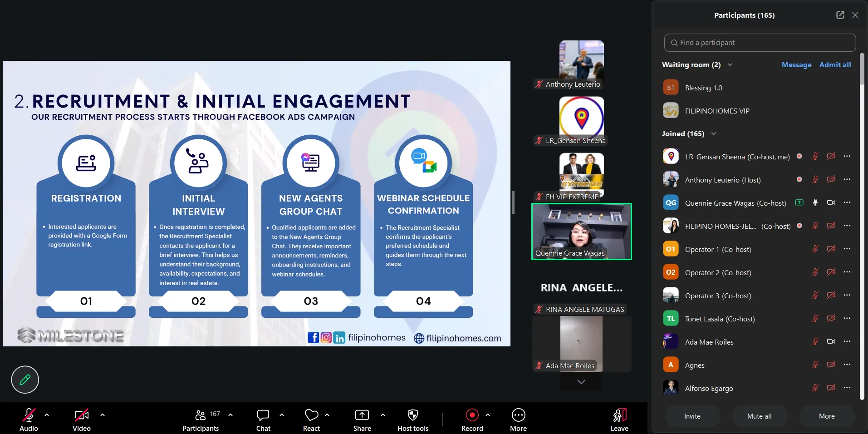Click the shared screen resize divider handle

coord(513,202)
